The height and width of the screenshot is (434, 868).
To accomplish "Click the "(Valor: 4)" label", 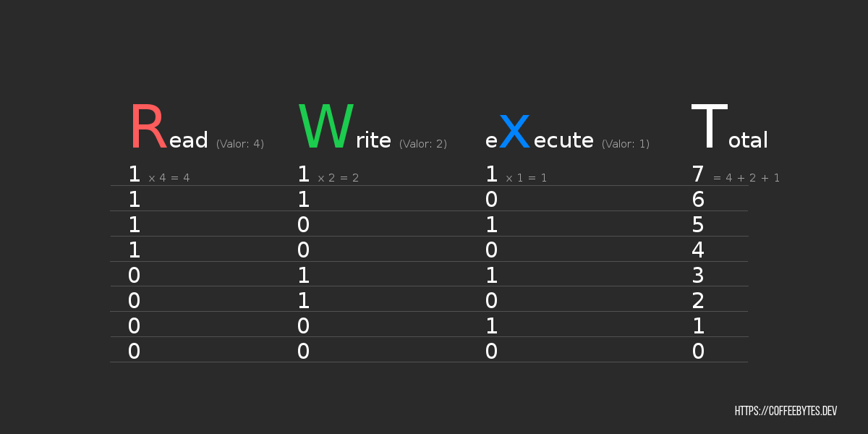I will click(240, 144).
